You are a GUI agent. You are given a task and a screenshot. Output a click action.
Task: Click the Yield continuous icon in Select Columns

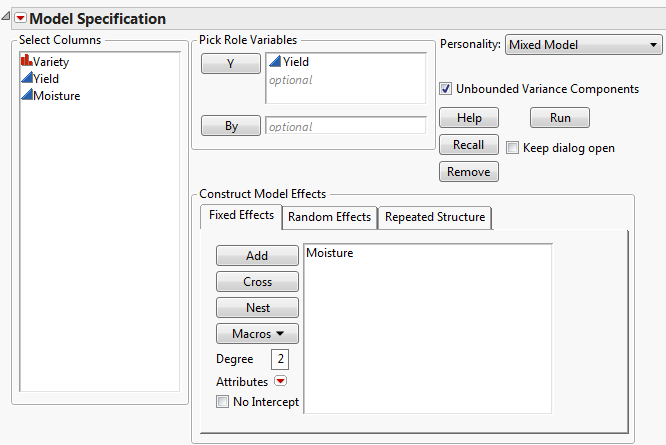(26, 79)
